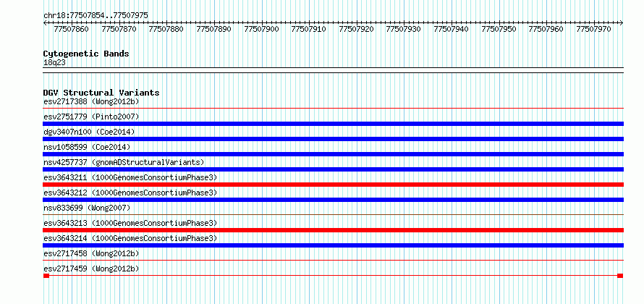Click the Cytogenetic Bands track title
The width and height of the screenshot is (644, 304).
pos(86,54)
